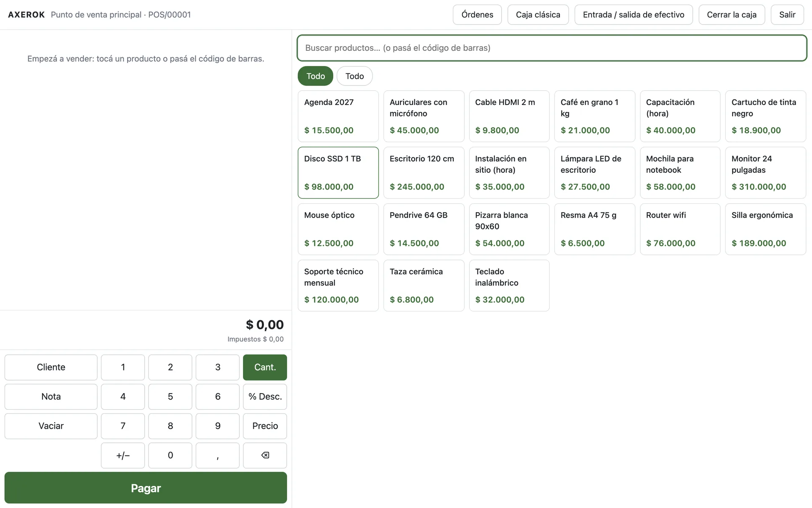This screenshot has height=508, width=812.
Task: Add Silla ergonómica to the order
Action: [765, 229]
